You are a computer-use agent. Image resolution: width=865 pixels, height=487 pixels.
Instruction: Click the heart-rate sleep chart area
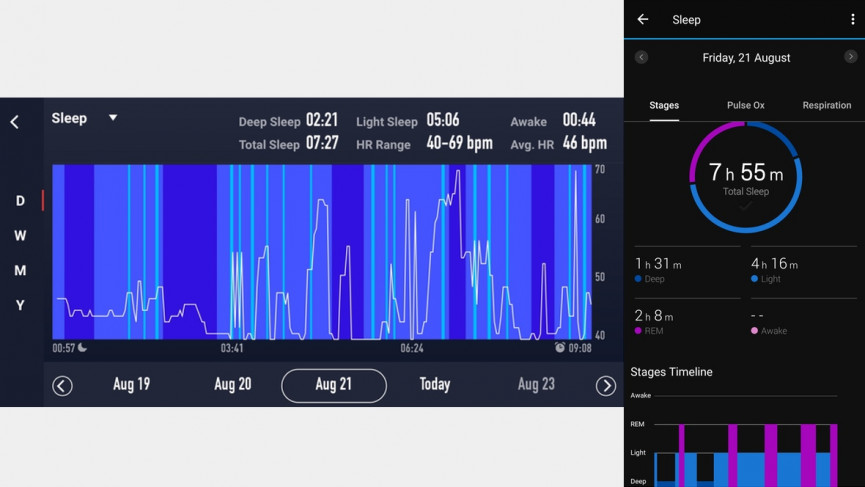coord(322,251)
